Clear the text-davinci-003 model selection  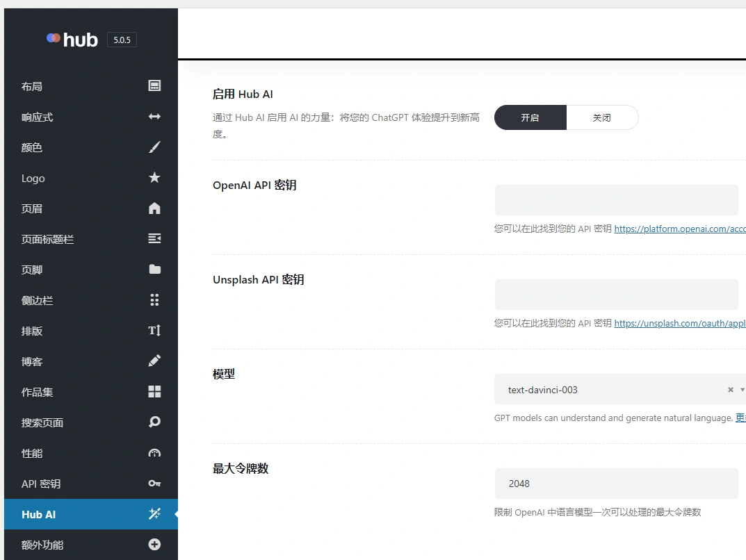[729, 390]
